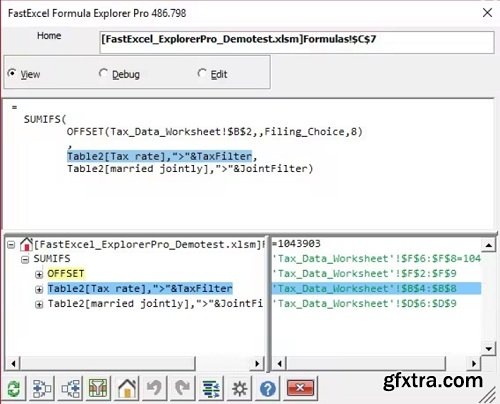Click Table2[married jointly] line in formula view
Screen dimensions: 500x404
tap(190, 169)
